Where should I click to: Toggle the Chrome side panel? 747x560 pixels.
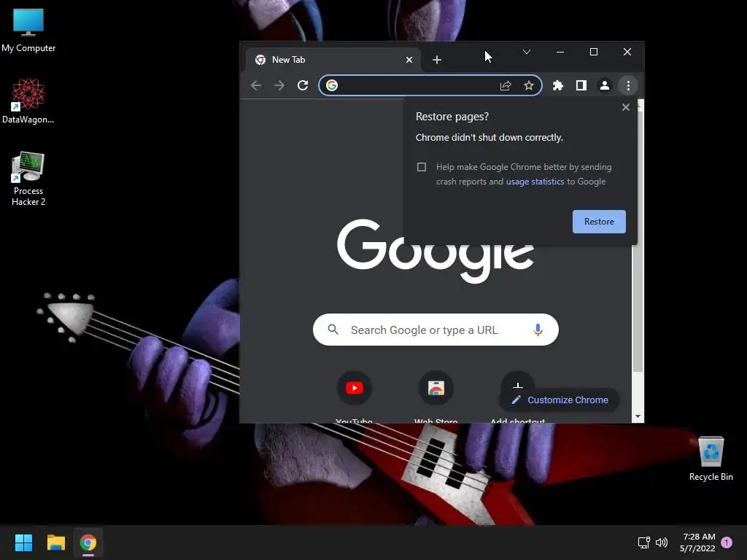581,85
